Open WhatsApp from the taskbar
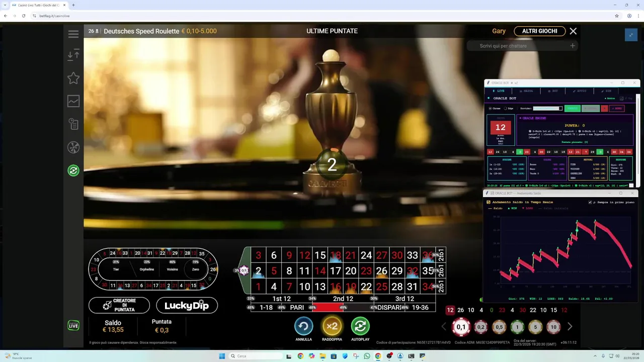This screenshot has height=362, width=644. tap(367, 356)
